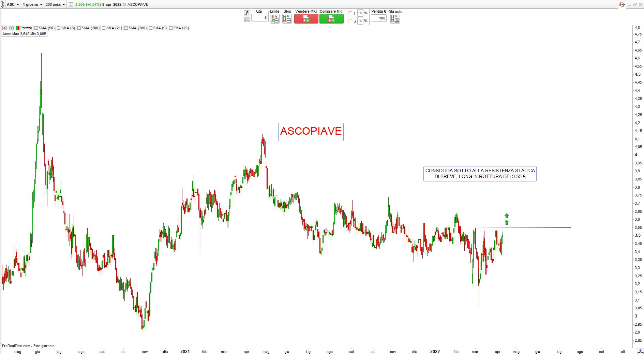Enable the SMA (50) checkbox
The width and height of the screenshot is (644, 354).
tap(36, 28)
